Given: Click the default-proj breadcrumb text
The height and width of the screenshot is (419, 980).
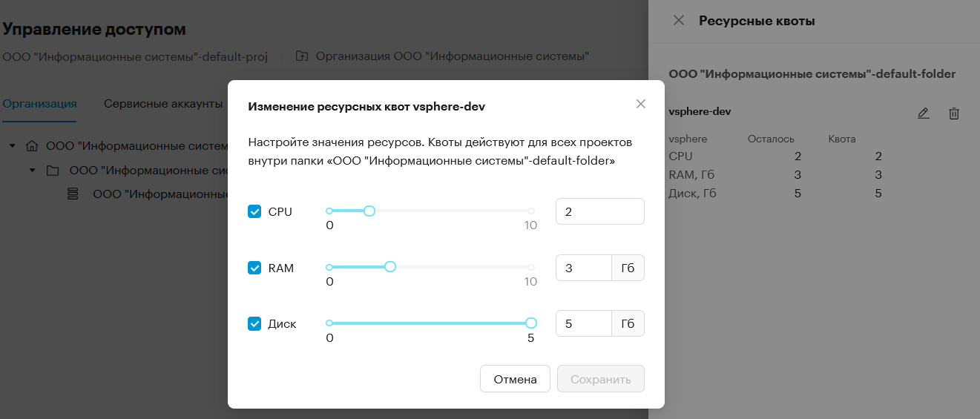Looking at the screenshot, I should [x=134, y=56].
